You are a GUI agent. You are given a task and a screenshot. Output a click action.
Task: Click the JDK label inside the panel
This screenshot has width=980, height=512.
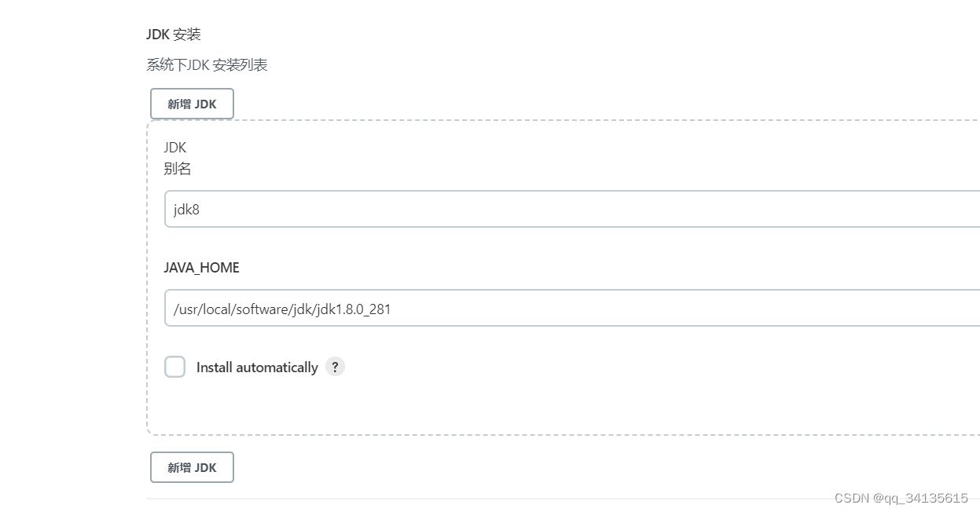[174, 148]
